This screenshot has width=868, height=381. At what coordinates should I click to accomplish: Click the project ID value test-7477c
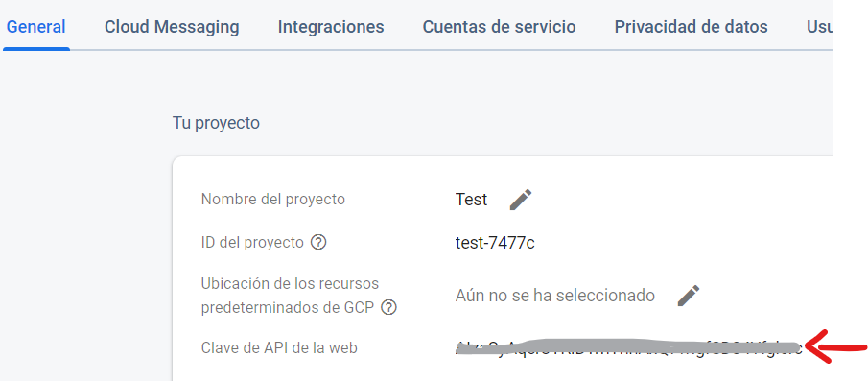point(495,243)
